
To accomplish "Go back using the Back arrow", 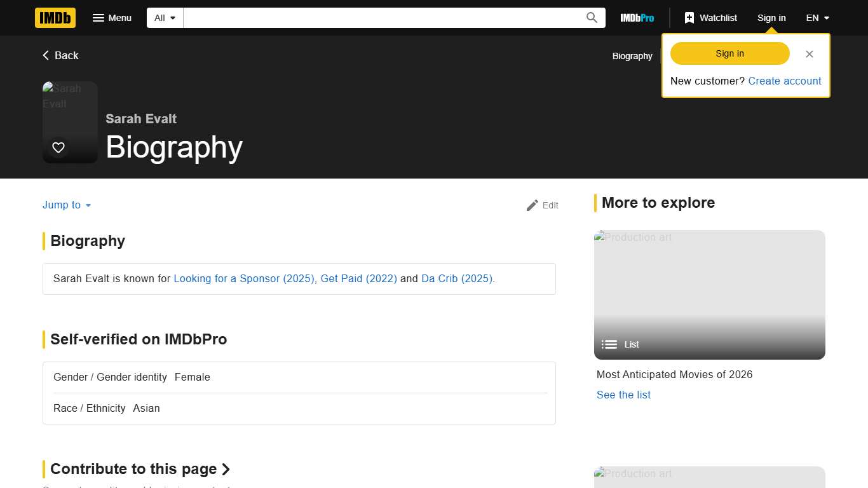I will (60, 55).
